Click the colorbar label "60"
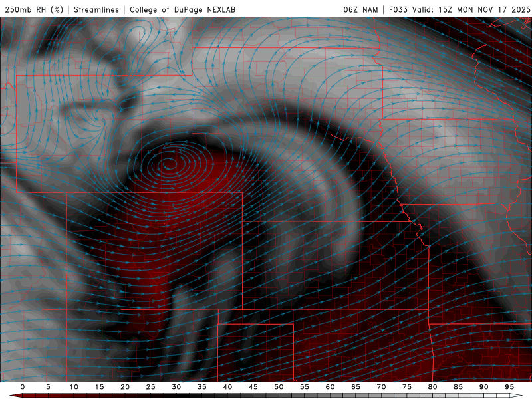 click(330, 387)
